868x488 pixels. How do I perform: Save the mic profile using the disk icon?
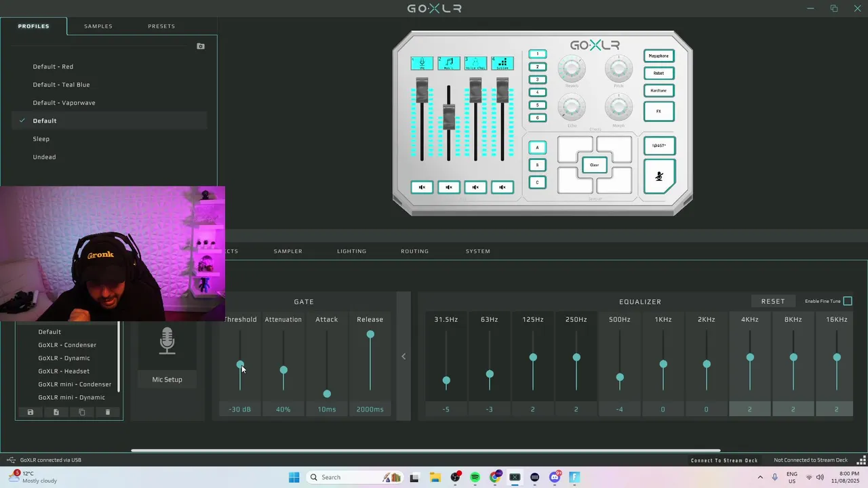pos(30,412)
